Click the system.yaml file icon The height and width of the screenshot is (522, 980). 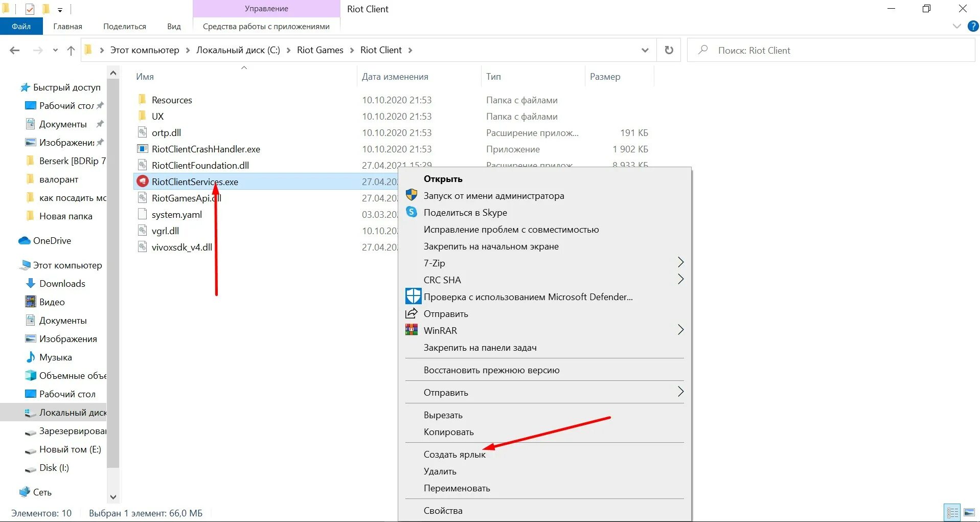tap(143, 214)
